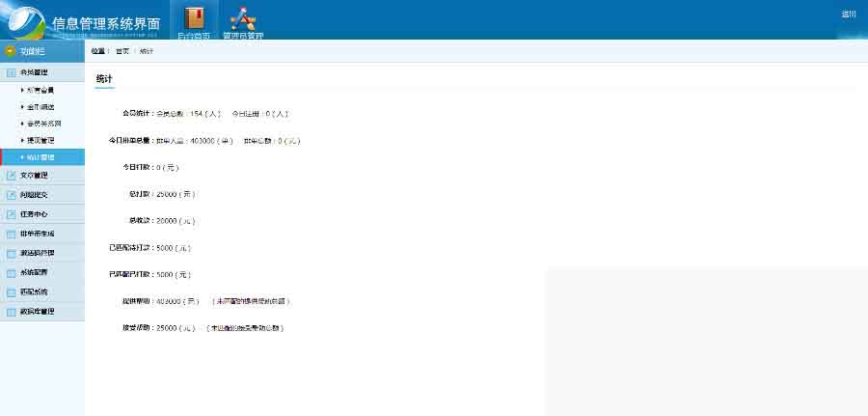Screen dimensions: 868x416
Task: Click the 会员统计 label
Action: 136,113
